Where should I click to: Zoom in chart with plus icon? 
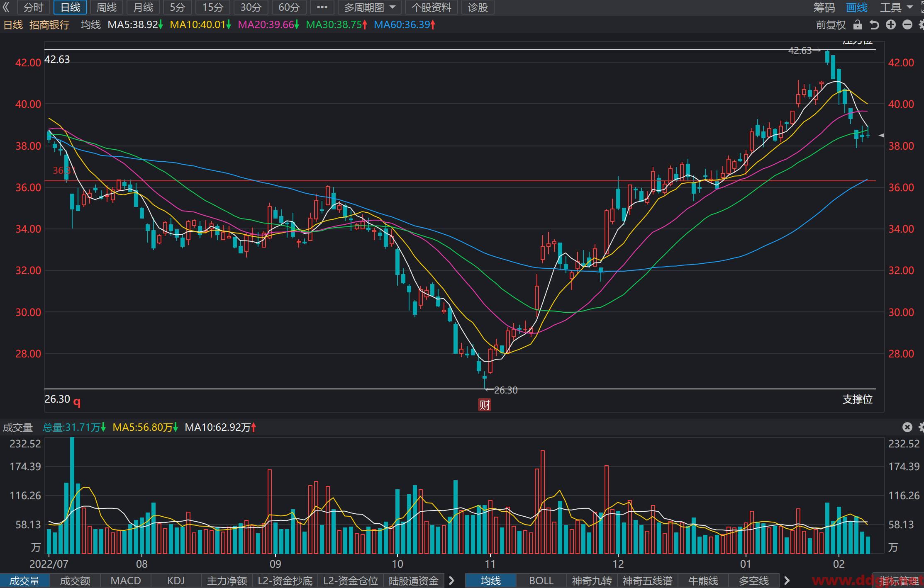pos(891,25)
